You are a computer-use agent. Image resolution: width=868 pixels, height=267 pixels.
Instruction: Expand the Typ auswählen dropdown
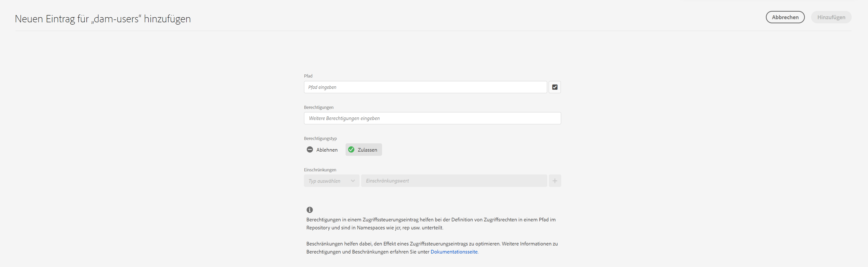pos(332,181)
